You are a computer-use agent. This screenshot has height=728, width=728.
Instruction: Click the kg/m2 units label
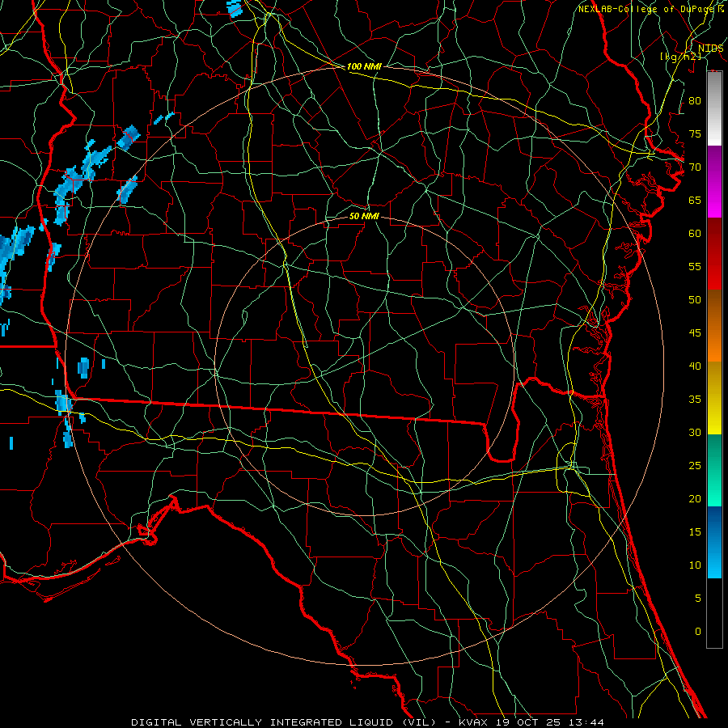680,56
